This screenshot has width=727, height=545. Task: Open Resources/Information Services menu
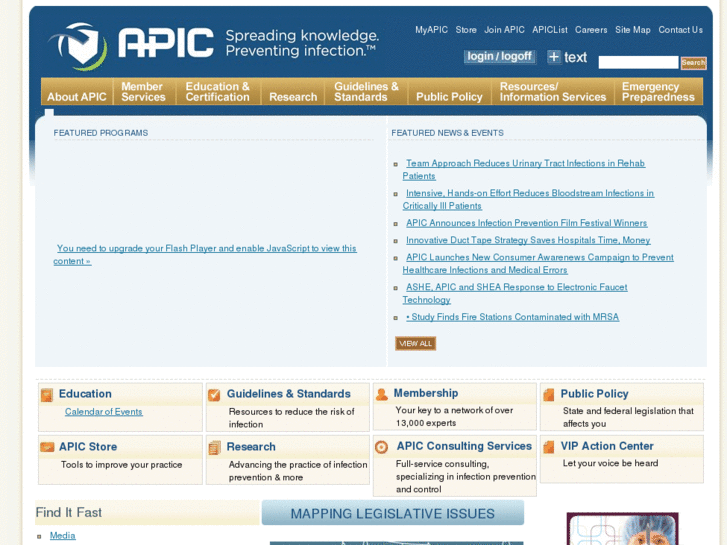click(553, 91)
